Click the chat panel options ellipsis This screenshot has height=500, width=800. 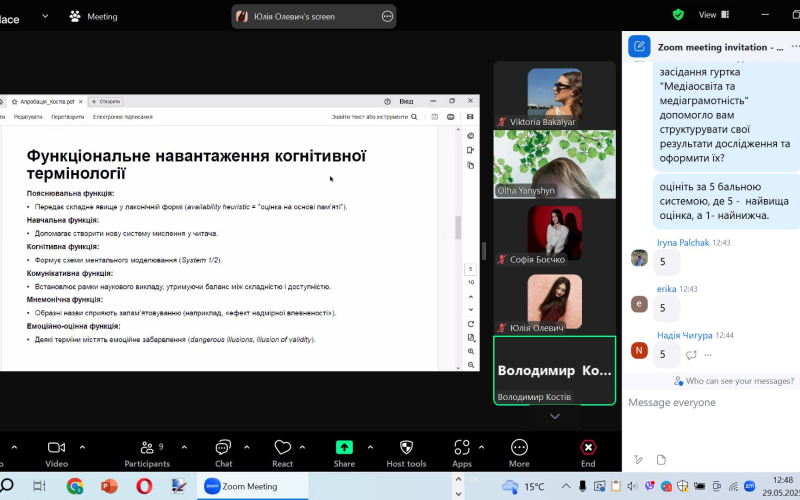(x=795, y=46)
